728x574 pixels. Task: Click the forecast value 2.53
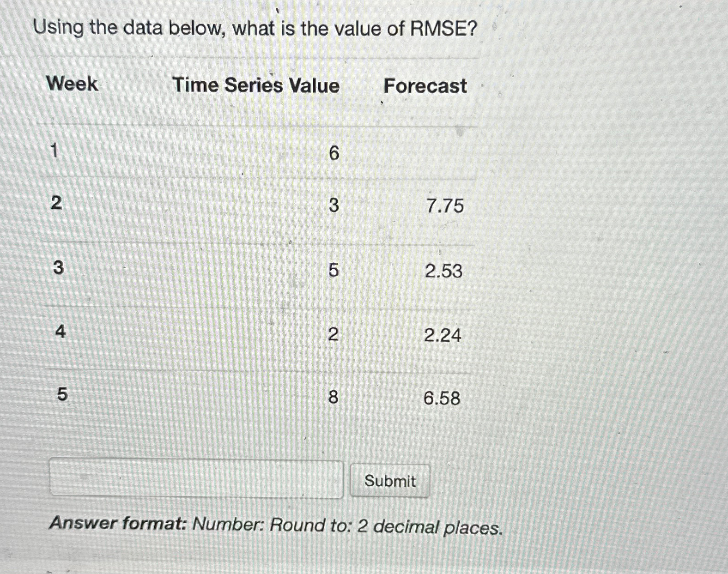pos(444,272)
